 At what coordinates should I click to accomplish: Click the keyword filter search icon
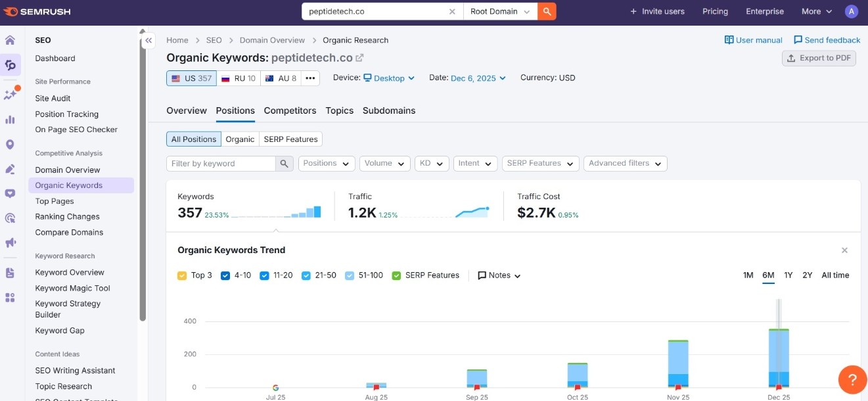[285, 164]
